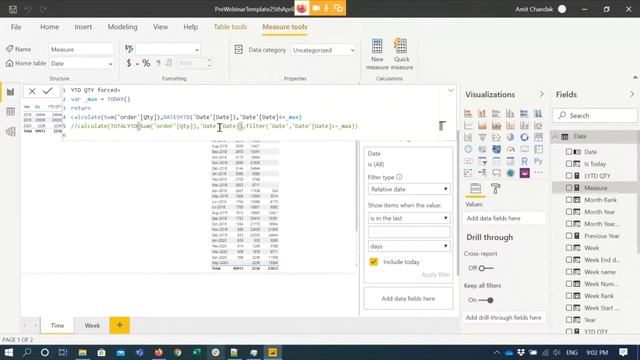Image resolution: width=640 pixels, height=360 pixels.
Task: Collapse the Fields pane chevron
Action: click(x=632, y=94)
